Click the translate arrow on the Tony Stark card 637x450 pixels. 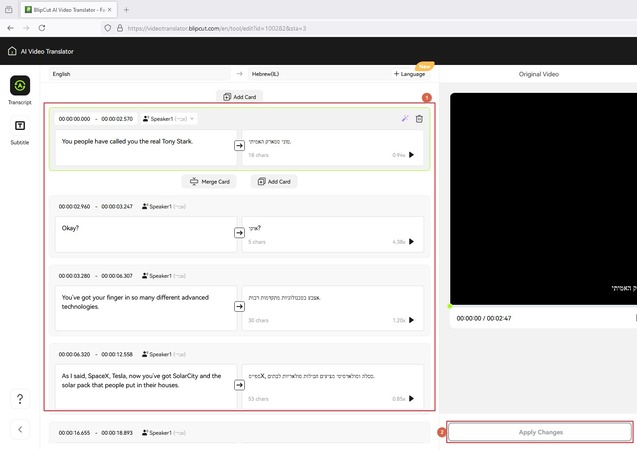[239, 146]
